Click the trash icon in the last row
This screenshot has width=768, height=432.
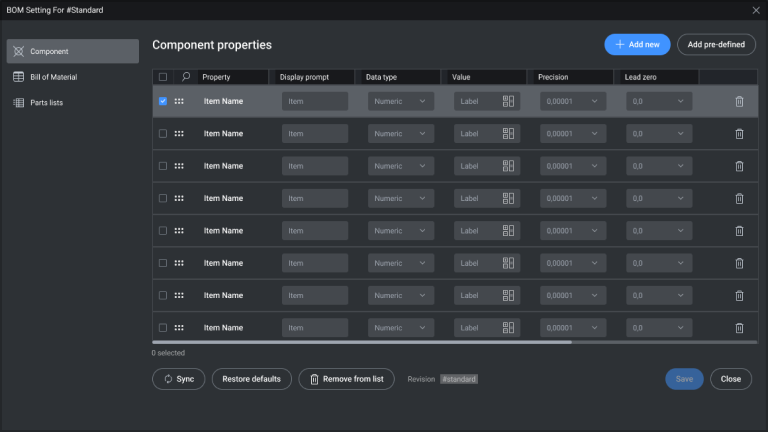pos(739,328)
